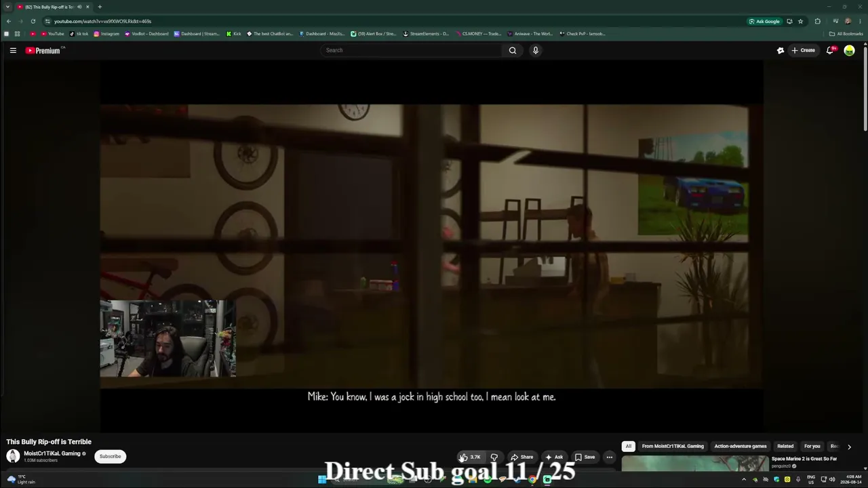Open the Windows Start menu

321,480
